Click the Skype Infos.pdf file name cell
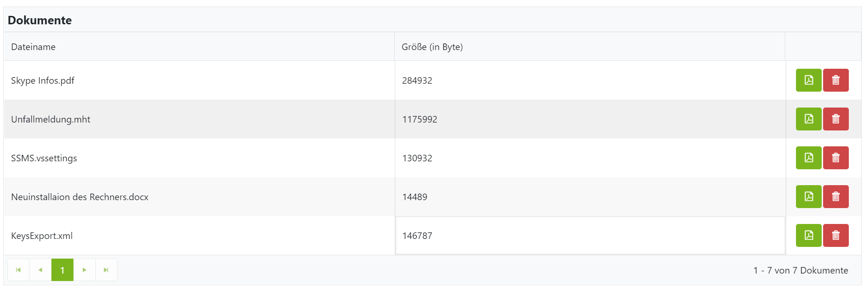 coord(43,80)
